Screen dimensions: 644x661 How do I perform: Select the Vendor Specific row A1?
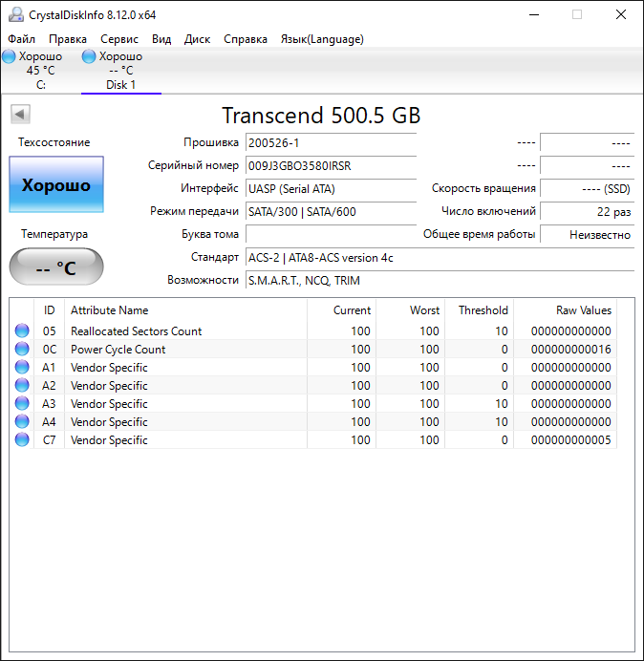click(313, 367)
